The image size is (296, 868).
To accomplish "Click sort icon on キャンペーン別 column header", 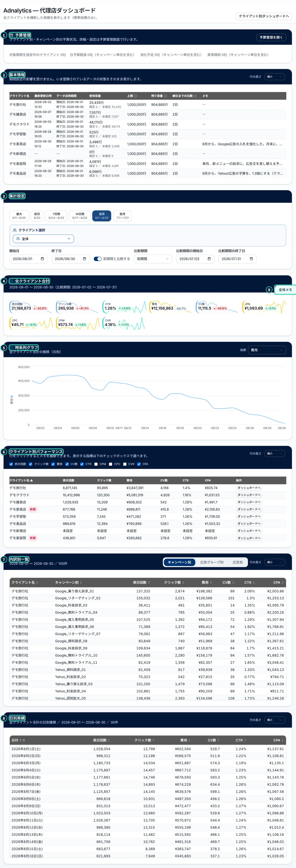I will 81,583.
